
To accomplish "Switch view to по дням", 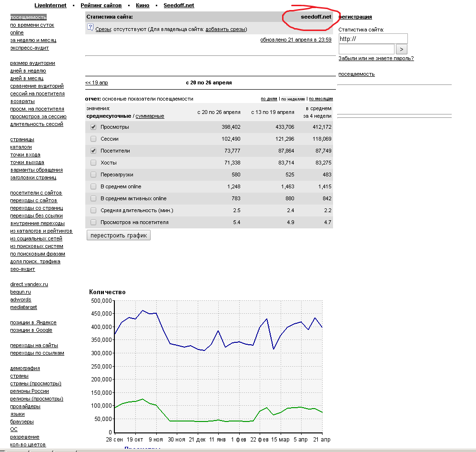I will 269,99.
